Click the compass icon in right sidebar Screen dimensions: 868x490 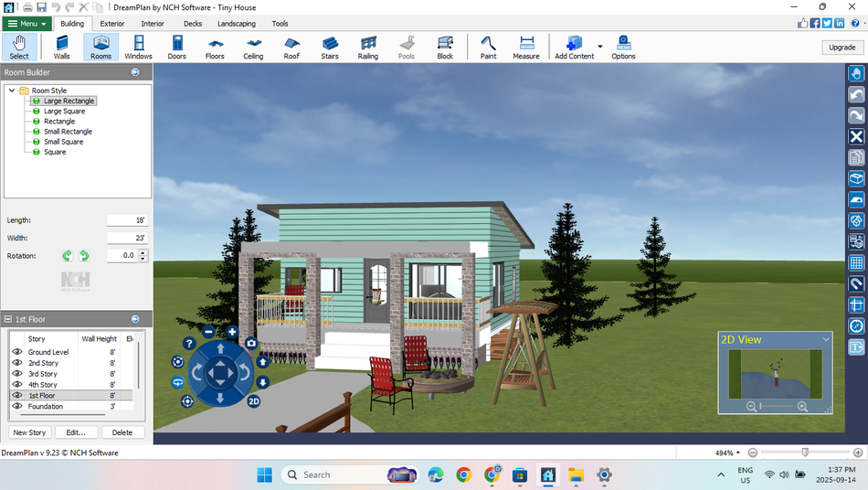[856, 326]
